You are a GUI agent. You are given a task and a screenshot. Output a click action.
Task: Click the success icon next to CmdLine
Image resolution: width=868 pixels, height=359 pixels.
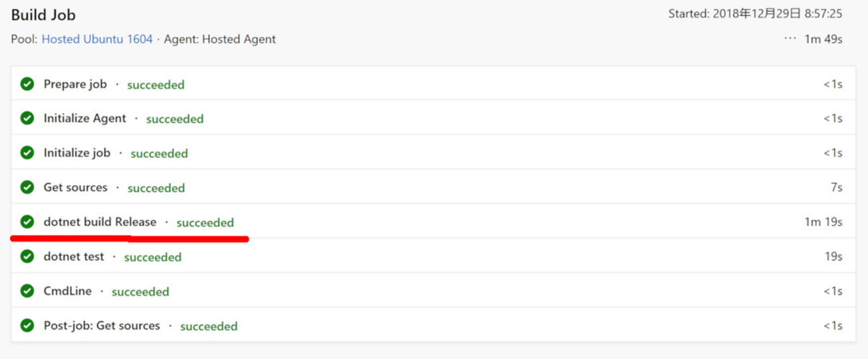click(x=27, y=292)
